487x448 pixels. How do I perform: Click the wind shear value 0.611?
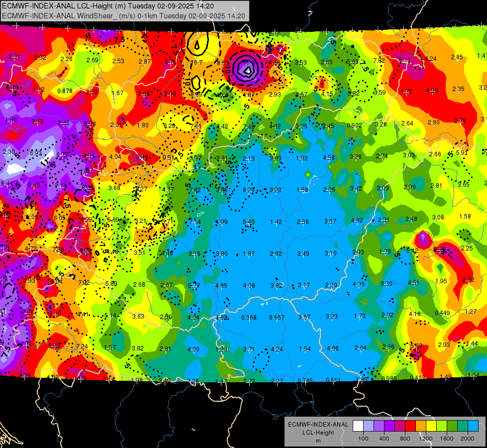(333, 380)
